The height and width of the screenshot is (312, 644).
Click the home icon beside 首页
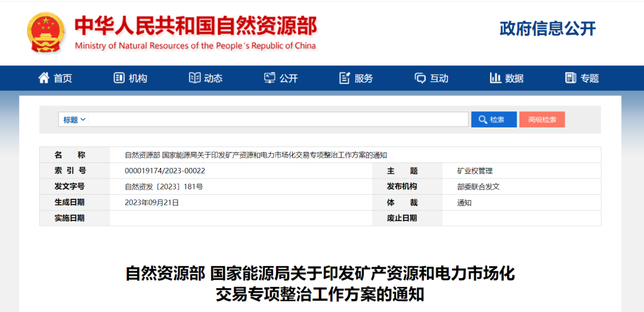pos(44,78)
